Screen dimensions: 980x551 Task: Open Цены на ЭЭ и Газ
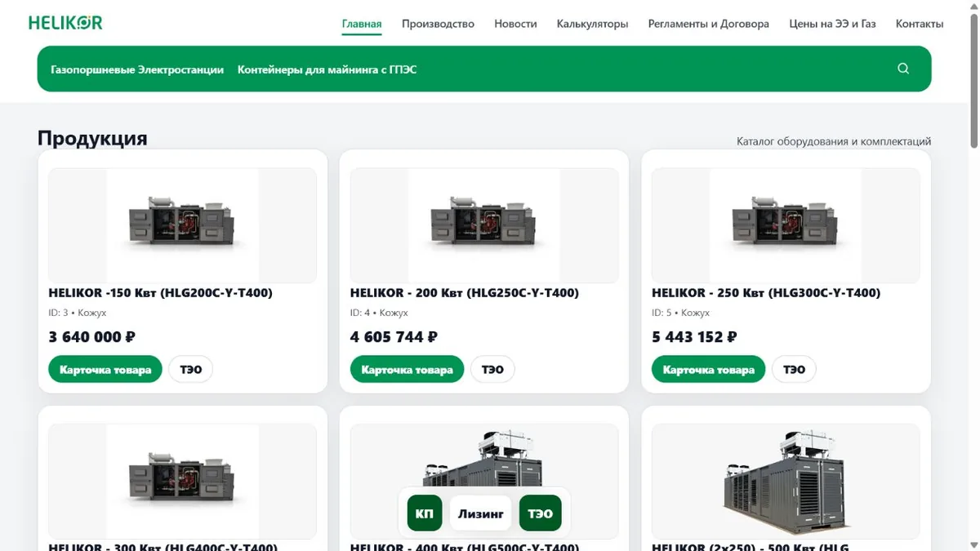pyautogui.click(x=832, y=24)
